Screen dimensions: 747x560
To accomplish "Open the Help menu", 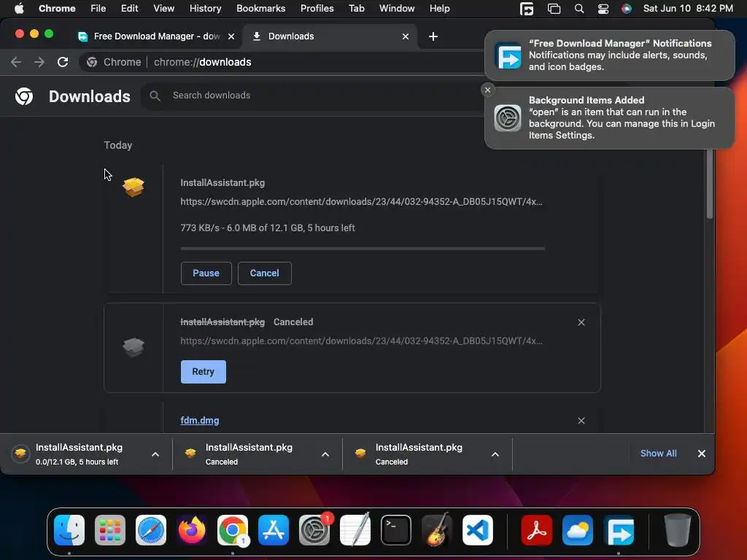I will (x=439, y=9).
